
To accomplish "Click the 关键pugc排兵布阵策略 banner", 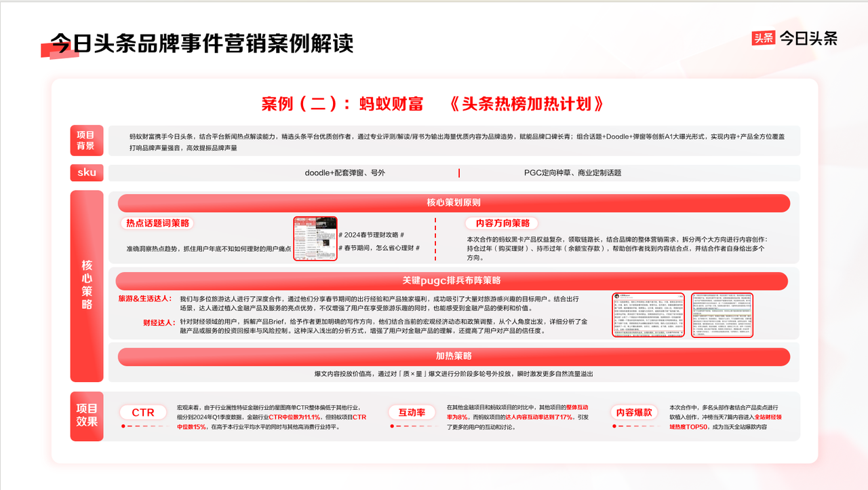I will tap(451, 281).
